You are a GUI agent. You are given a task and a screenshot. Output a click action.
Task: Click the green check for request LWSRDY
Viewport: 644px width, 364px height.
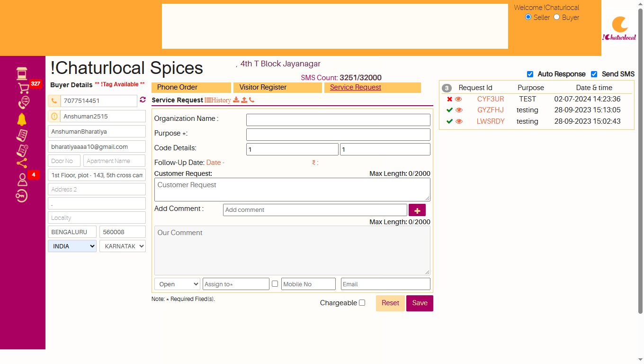[449, 121]
